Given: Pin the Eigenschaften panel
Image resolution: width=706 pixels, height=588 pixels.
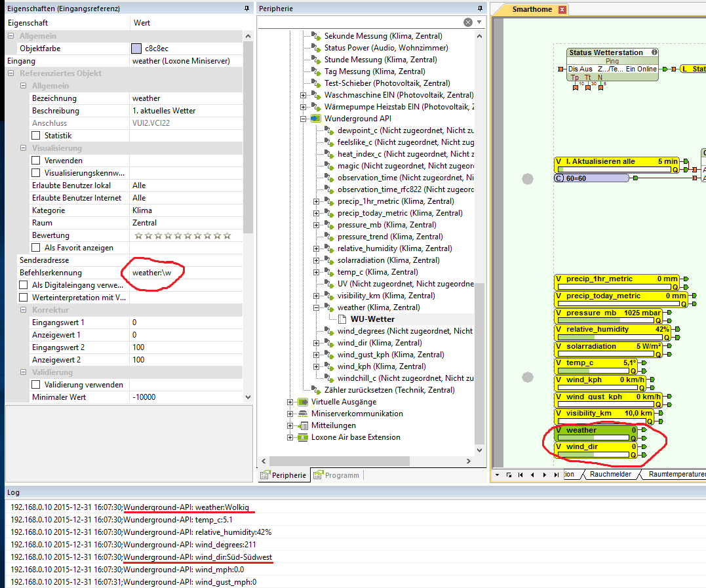Looking at the screenshot, I should pos(246,9).
